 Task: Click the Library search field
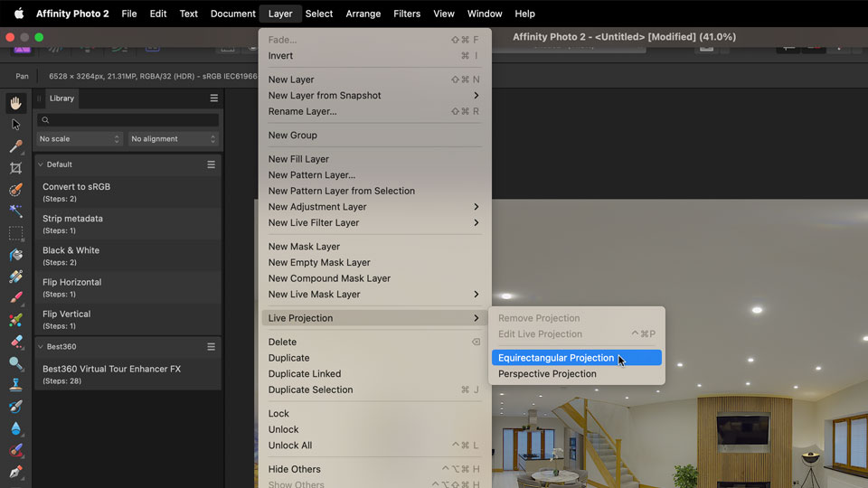click(x=127, y=119)
